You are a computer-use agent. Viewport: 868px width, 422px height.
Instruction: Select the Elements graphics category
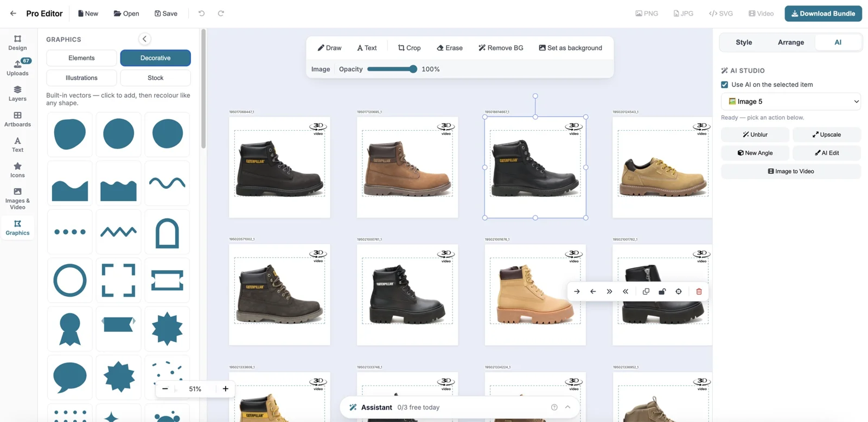tap(81, 58)
